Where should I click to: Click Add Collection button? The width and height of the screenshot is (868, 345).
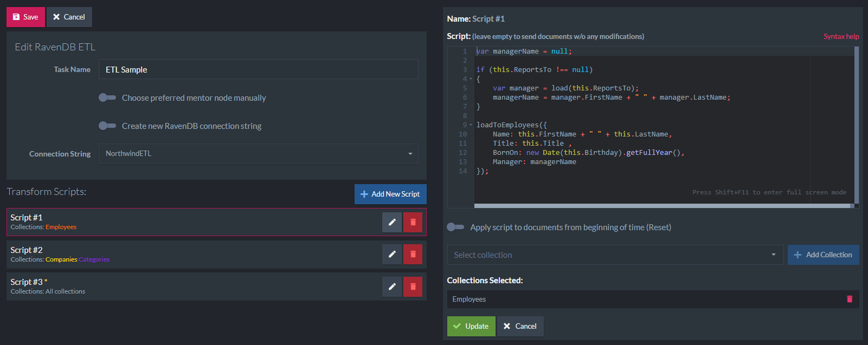click(823, 255)
